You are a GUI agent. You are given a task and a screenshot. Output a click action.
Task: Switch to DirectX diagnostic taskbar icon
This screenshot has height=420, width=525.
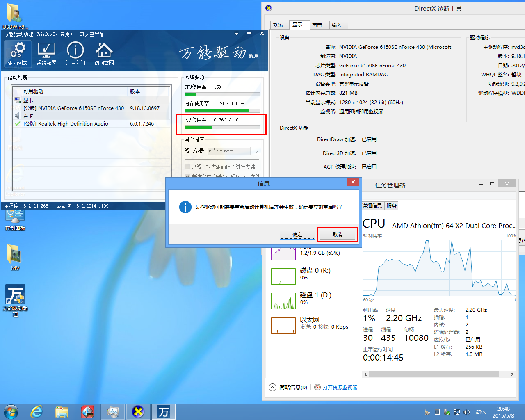(x=138, y=412)
